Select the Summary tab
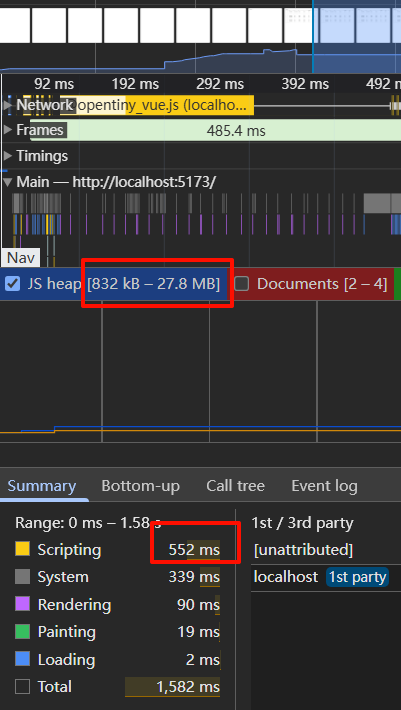 point(42,486)
